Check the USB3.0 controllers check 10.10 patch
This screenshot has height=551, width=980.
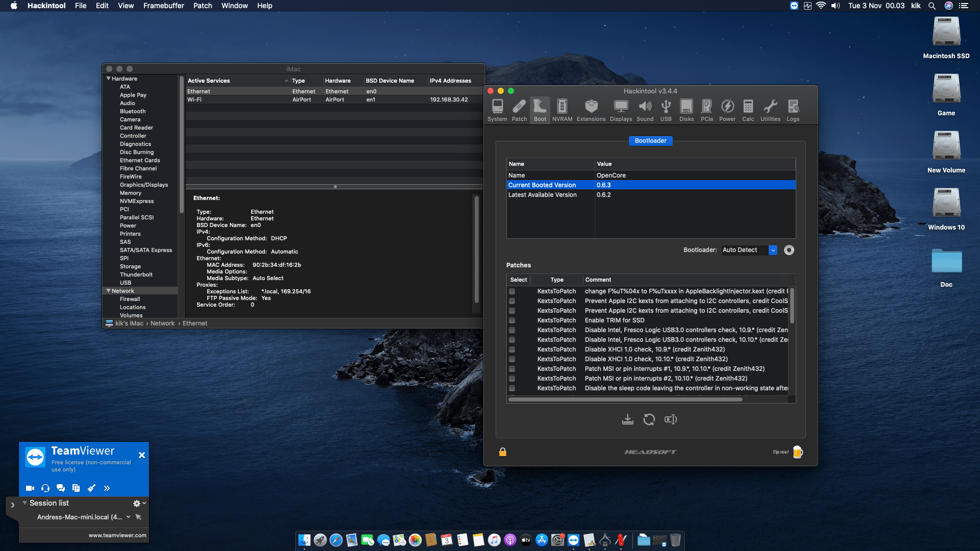click(x=512, y=340)
